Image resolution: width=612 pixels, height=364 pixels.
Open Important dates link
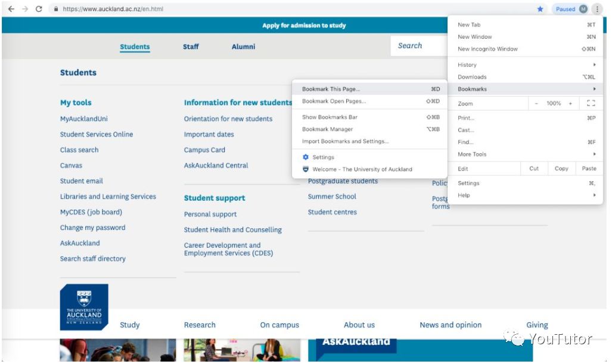click(209, 134)
